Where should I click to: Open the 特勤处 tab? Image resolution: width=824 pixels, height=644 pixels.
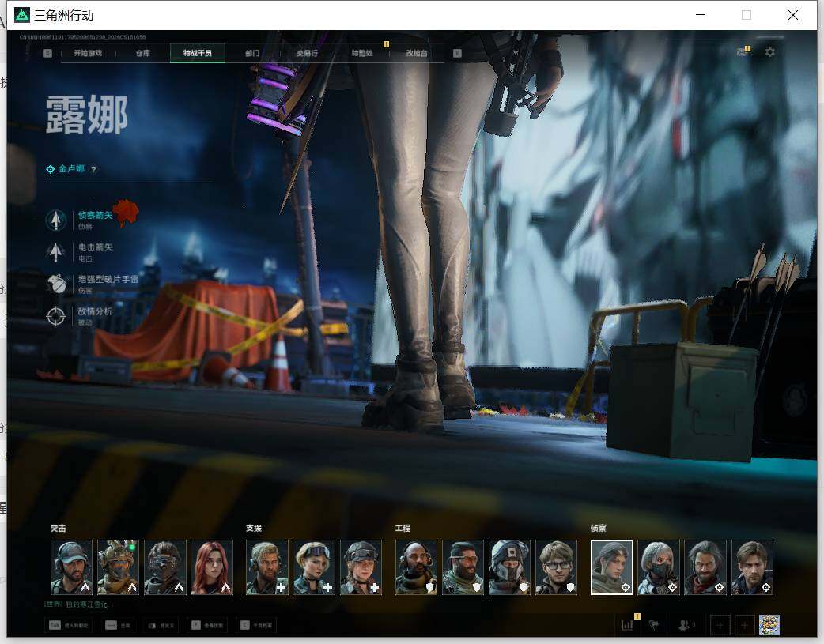coord(362,53)
